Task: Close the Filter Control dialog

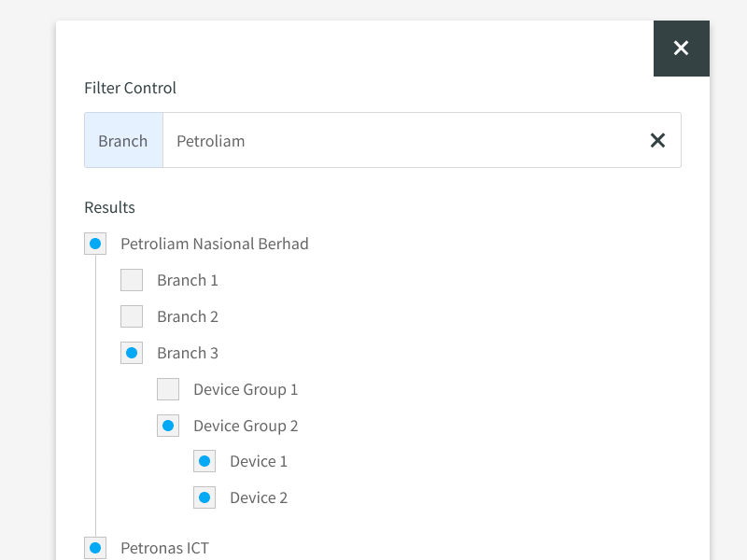Action: click(681, 48)
